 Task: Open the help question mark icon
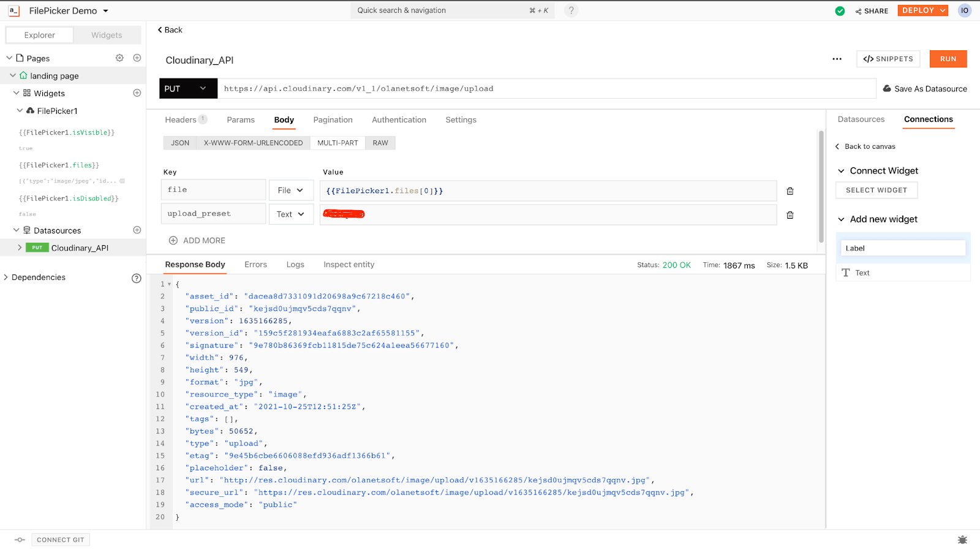pos(571,10)
